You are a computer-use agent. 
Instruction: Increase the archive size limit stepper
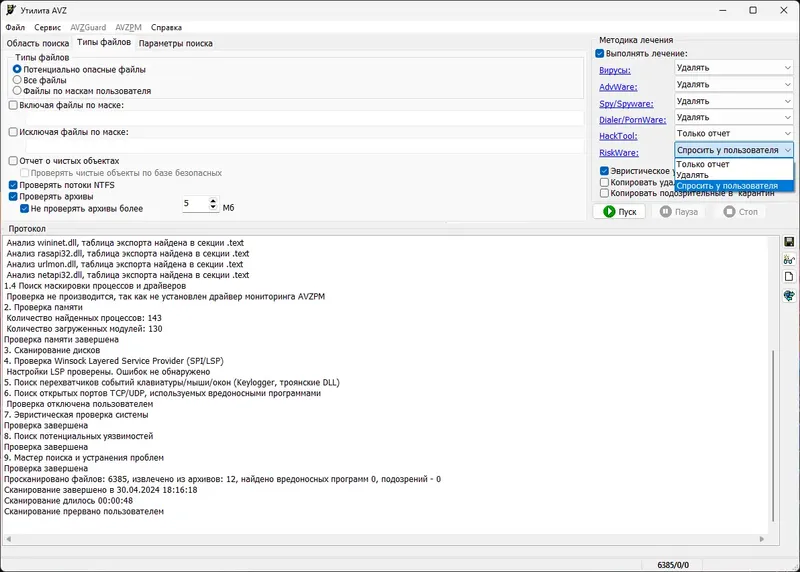213,201
